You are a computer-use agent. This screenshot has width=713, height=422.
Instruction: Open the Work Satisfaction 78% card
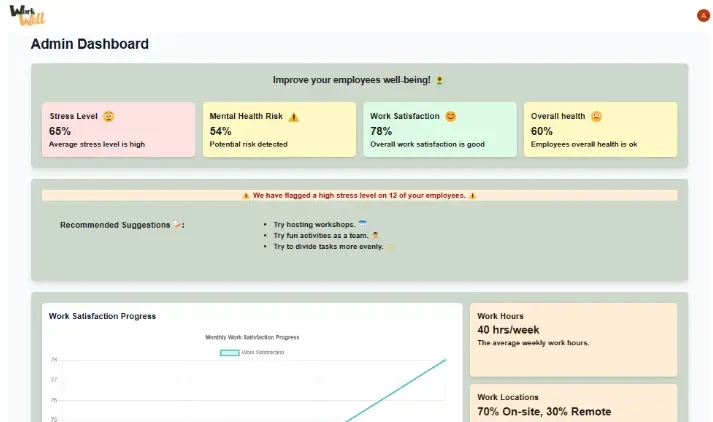click(x=439, y=129)
